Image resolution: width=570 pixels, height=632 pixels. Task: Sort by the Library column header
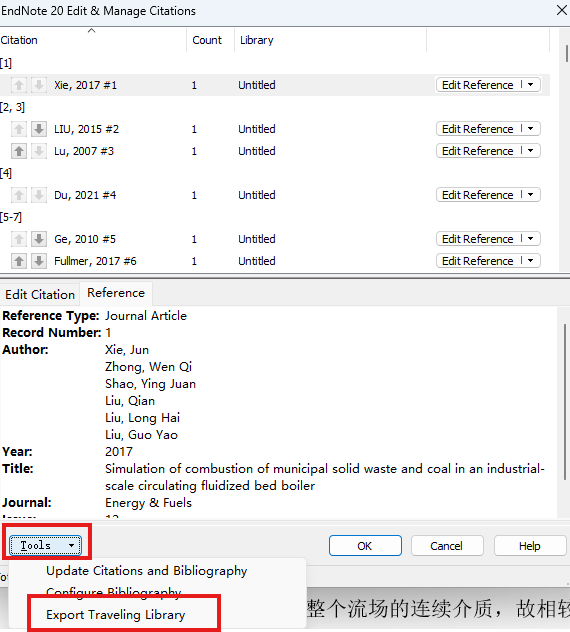click(x=330, y=40)
